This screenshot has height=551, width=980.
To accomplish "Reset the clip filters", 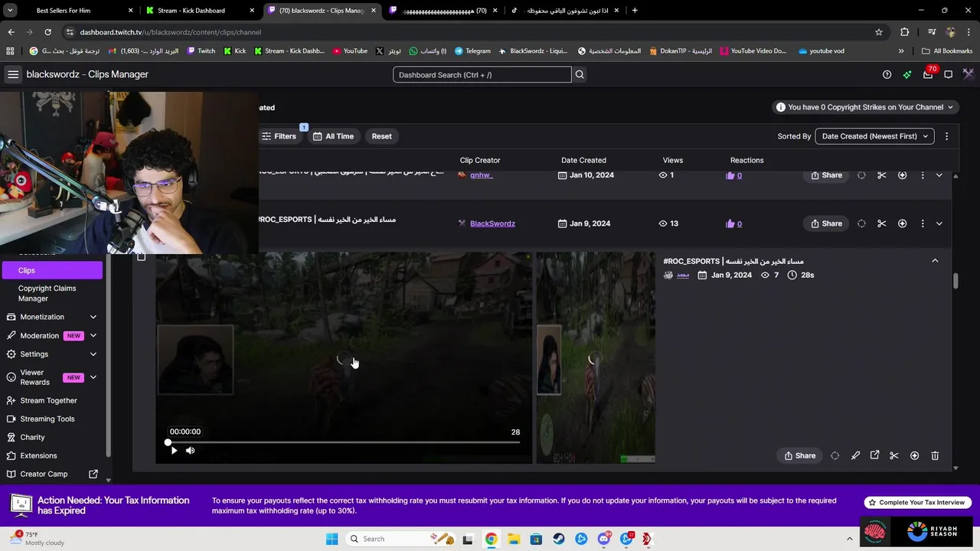I will [x=381, y=136].
